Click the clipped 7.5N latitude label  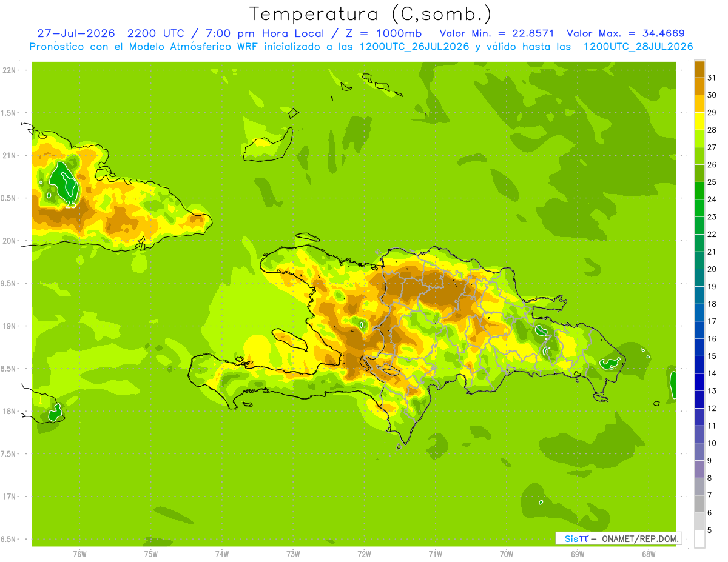pos(8,453)
